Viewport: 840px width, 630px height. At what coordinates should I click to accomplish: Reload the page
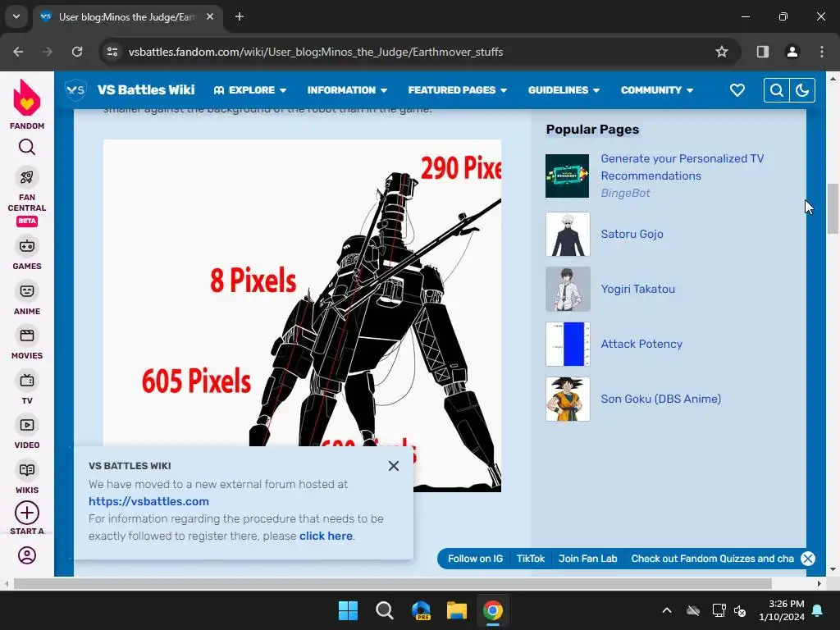tap(77, 52)
